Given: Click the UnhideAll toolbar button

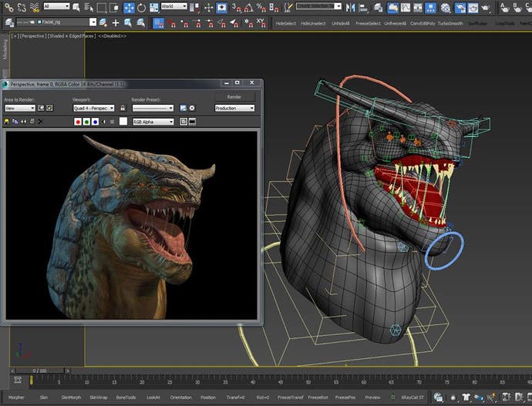Looking at the screenshot, I should pyautogui.click(x=340, y=23).
